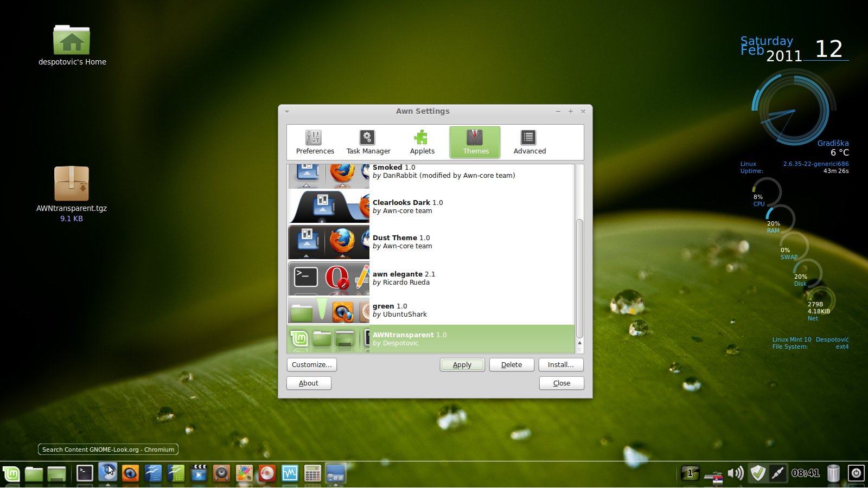Open the Linux Mint menu in the dock
Screen dimensions: 868x488
[11, 474]
